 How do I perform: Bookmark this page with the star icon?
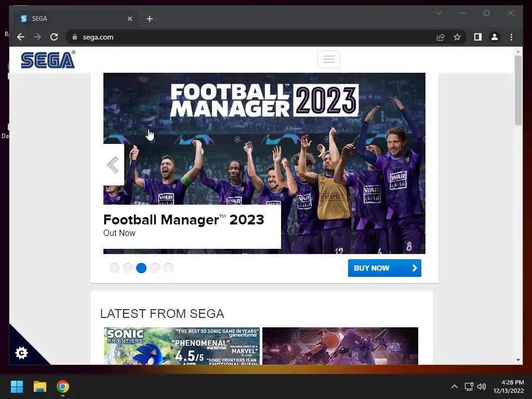tap(457, 37)
